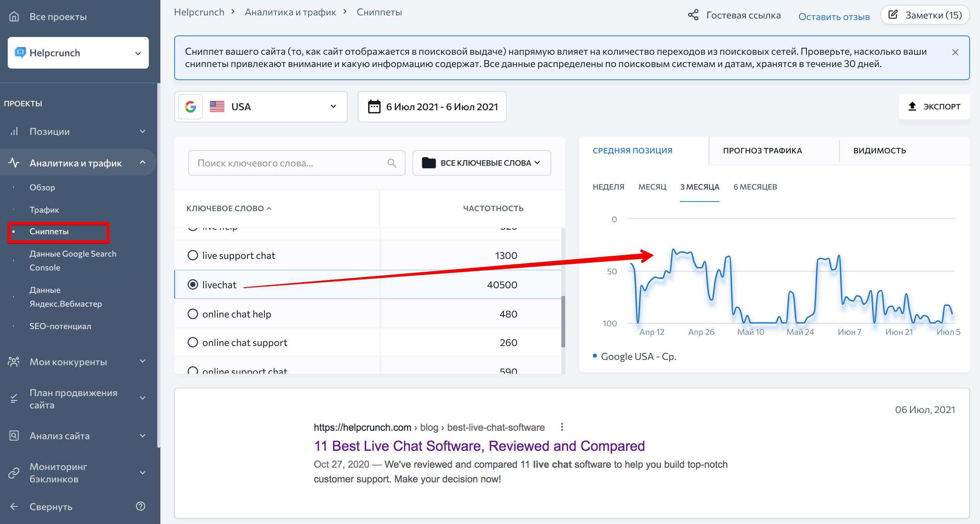This screenshot has width=980, height=524.
Task: Expand the План продвижения сайта chevron
Action: [143, 398]
